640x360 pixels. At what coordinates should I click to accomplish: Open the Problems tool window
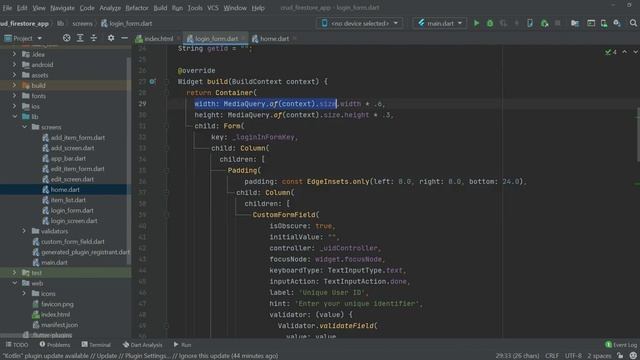coord(55,345)
